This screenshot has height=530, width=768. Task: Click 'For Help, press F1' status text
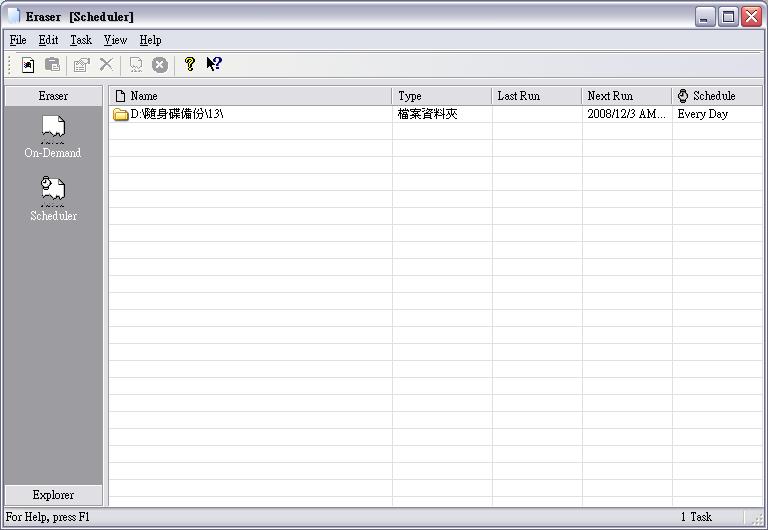48,517
